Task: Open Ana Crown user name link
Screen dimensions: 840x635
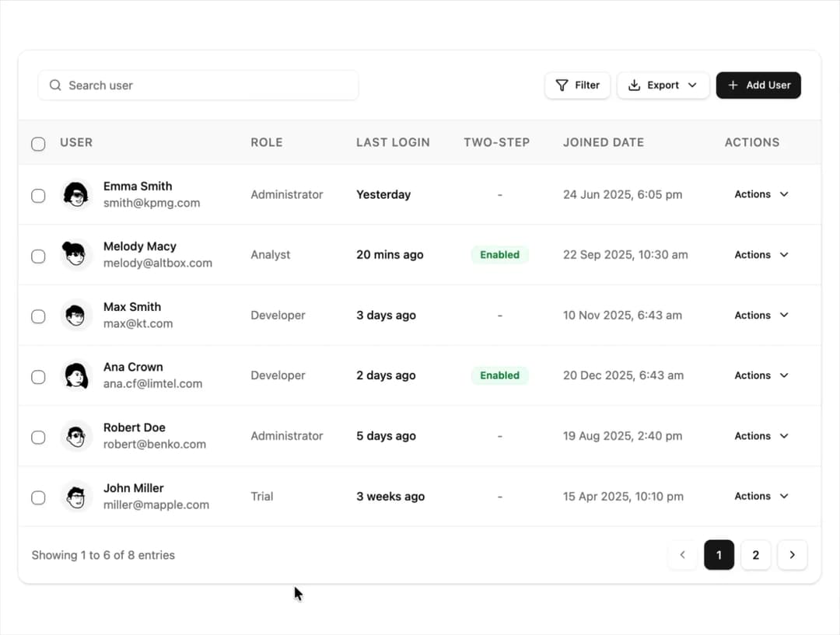Action: [133, 368]
